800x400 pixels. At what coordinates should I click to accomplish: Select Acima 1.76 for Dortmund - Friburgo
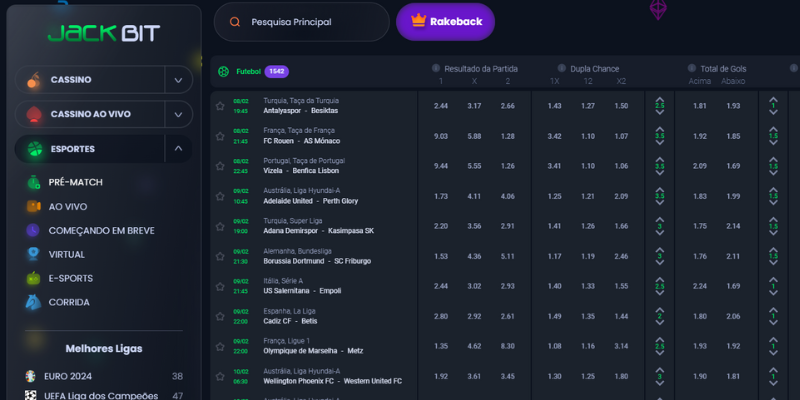[700, 257]
